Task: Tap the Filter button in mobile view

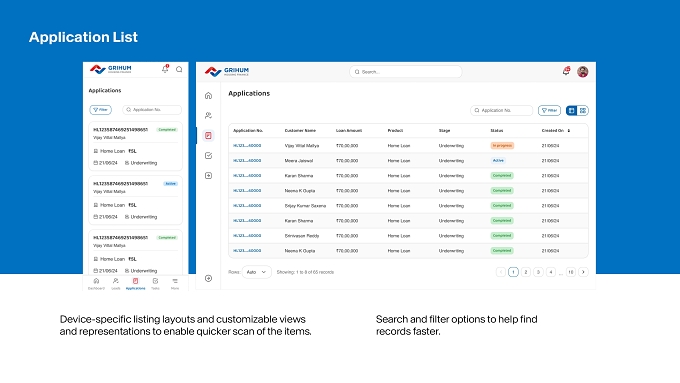Action: (x=101, y=110)
